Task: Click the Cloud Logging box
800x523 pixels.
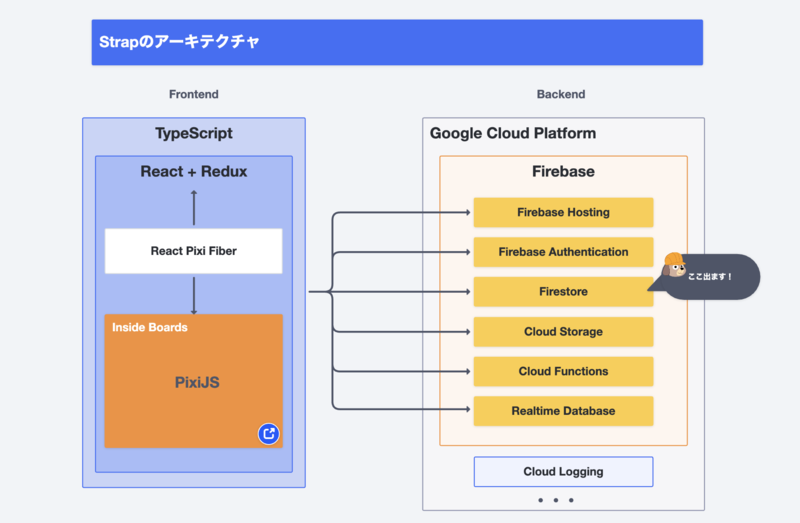Action: pyautogui.click(x=563, y=471)
